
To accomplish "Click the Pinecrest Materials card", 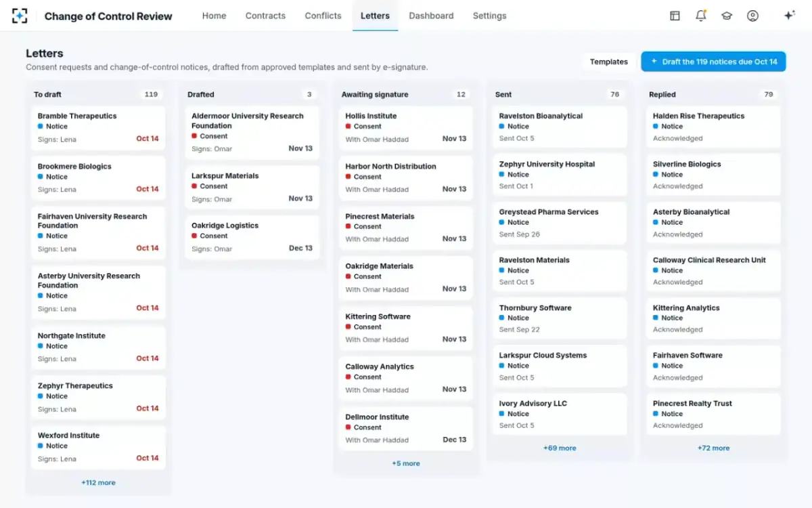I will pyautogui.click(x=406, y=228).
